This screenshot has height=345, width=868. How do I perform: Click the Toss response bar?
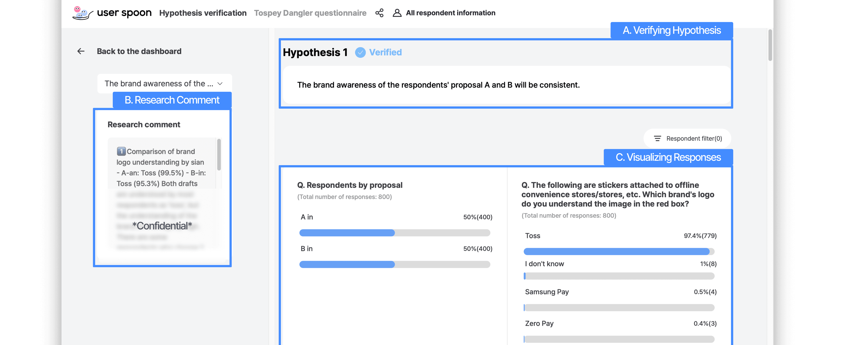coord(619,251)
